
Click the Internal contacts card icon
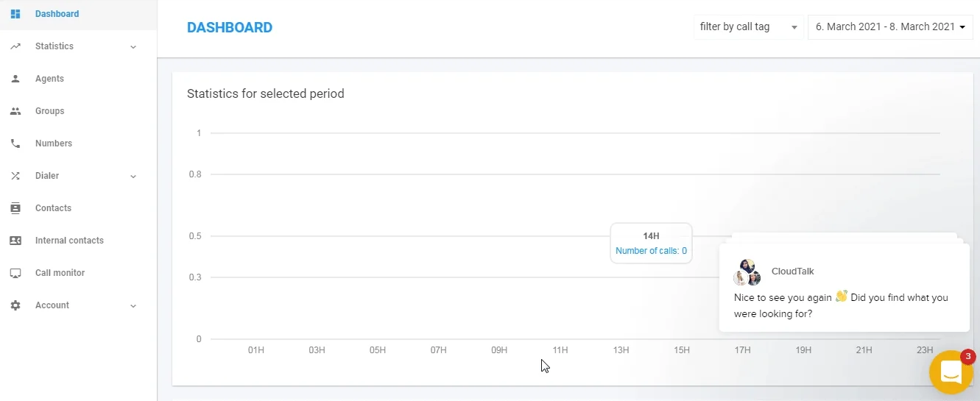point(15,241)
